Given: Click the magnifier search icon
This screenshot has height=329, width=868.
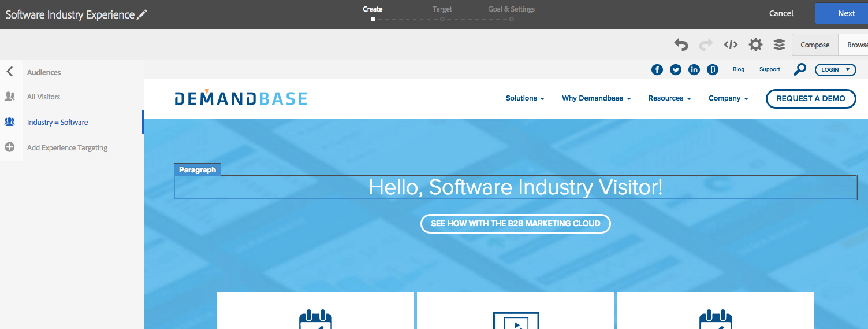Looking at the screenshot, I should tap(800, 69).
